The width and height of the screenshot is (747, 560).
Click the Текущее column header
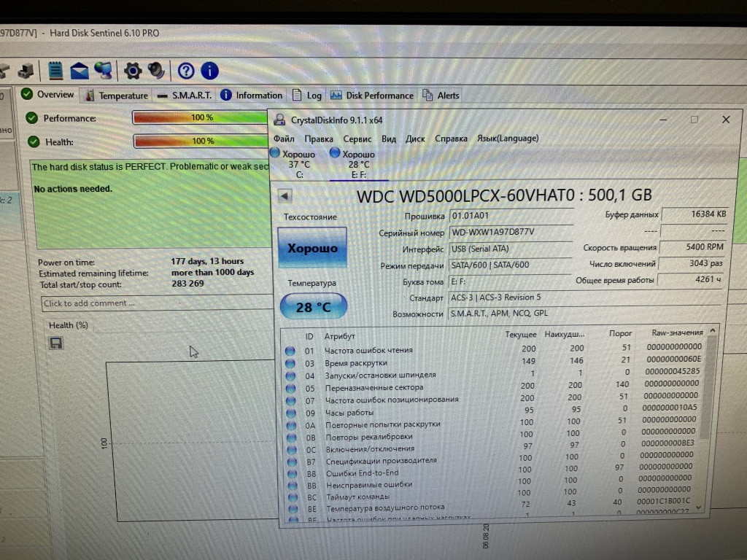[521, 334]
